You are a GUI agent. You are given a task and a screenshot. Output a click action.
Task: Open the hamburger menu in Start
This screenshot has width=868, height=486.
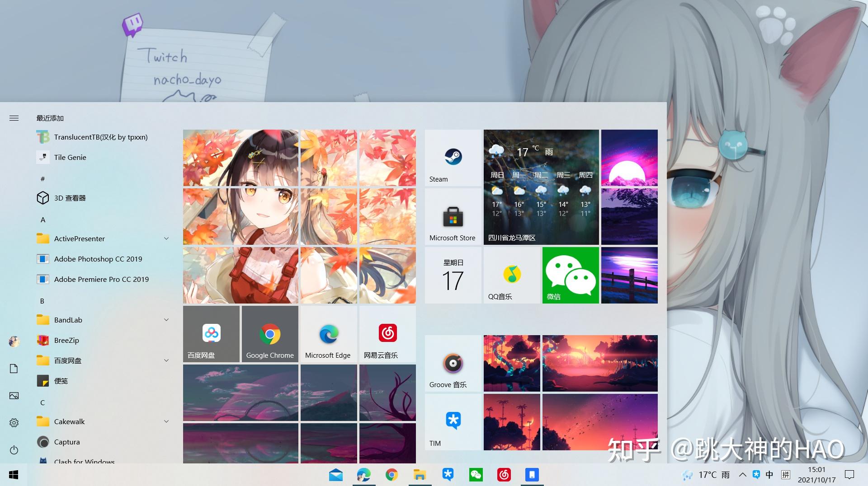(x=14, y=118)
